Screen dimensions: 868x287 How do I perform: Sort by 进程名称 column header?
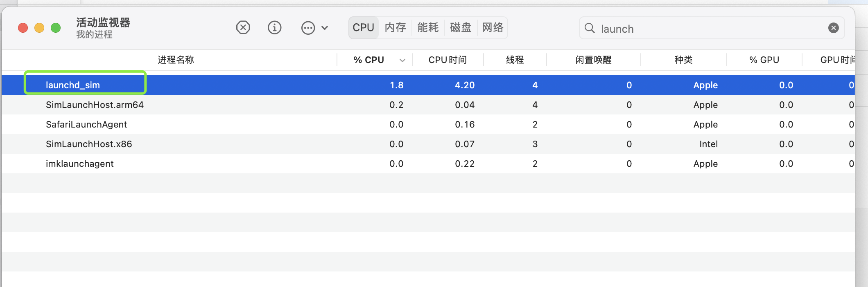tap(176, 60)
